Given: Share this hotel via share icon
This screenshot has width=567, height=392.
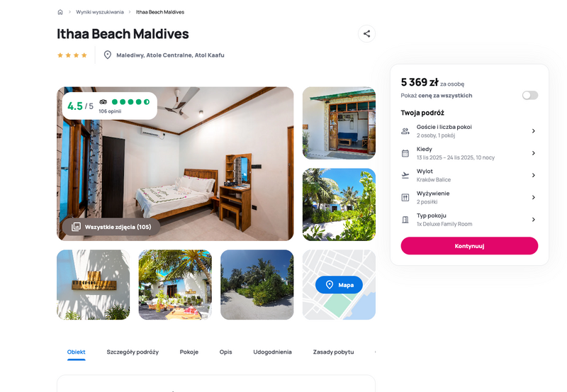Looking at the screenshot, I should pyautogui.click(x=366, y=33).
